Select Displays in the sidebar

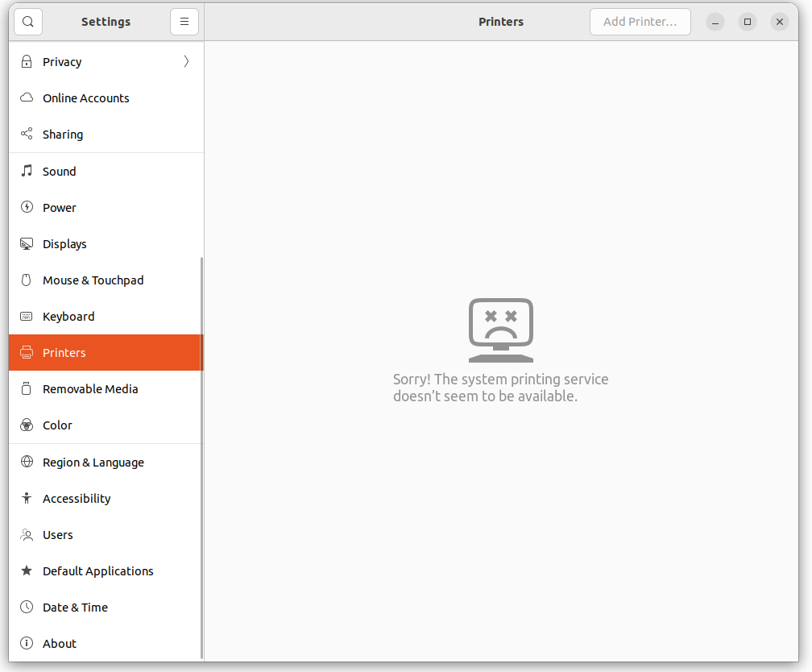coord(106,243)
